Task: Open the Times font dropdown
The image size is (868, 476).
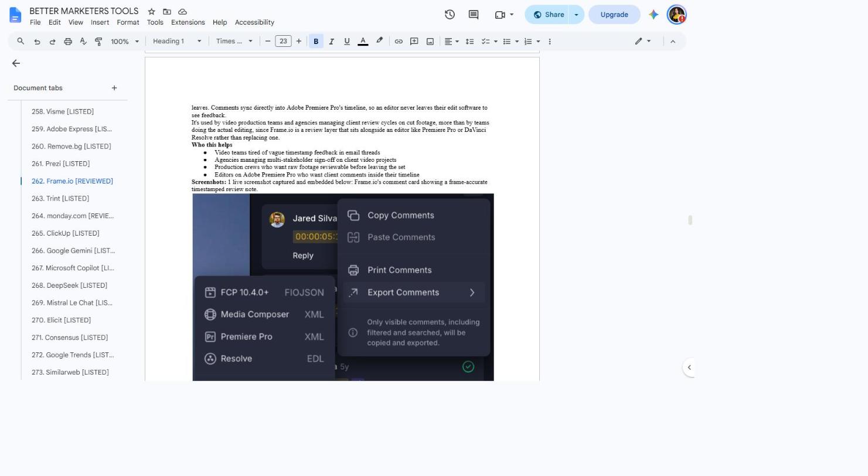Action: coord(234,41)
